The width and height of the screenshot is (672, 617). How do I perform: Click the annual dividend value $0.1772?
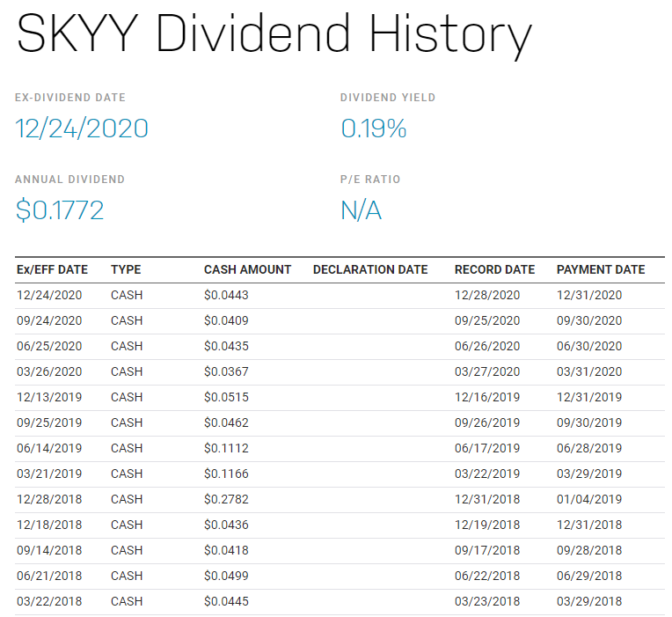click(x=60, y=210)
